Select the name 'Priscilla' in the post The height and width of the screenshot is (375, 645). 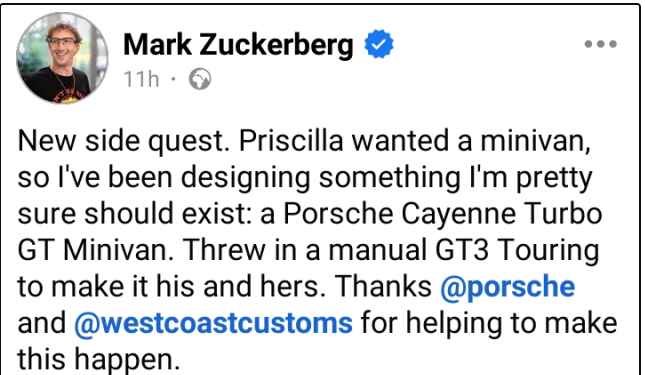pyautogui.click(x=291, y=141)
